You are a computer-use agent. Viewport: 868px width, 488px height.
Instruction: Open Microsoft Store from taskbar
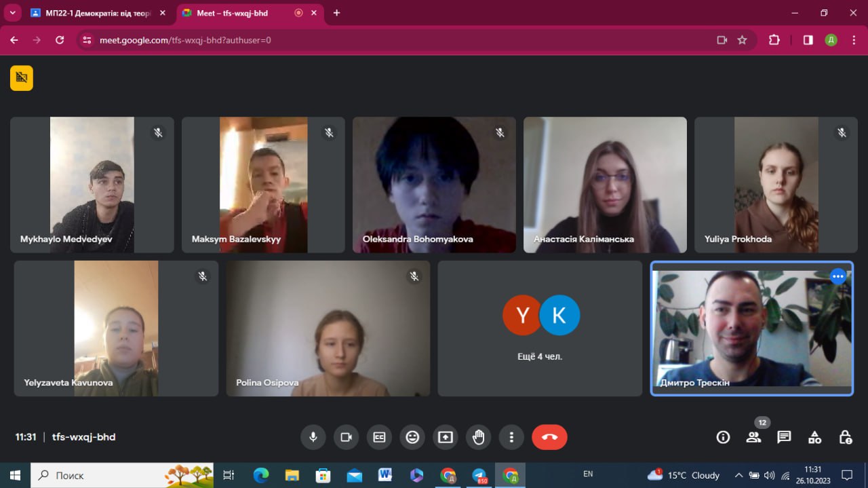tap(323, 475)
